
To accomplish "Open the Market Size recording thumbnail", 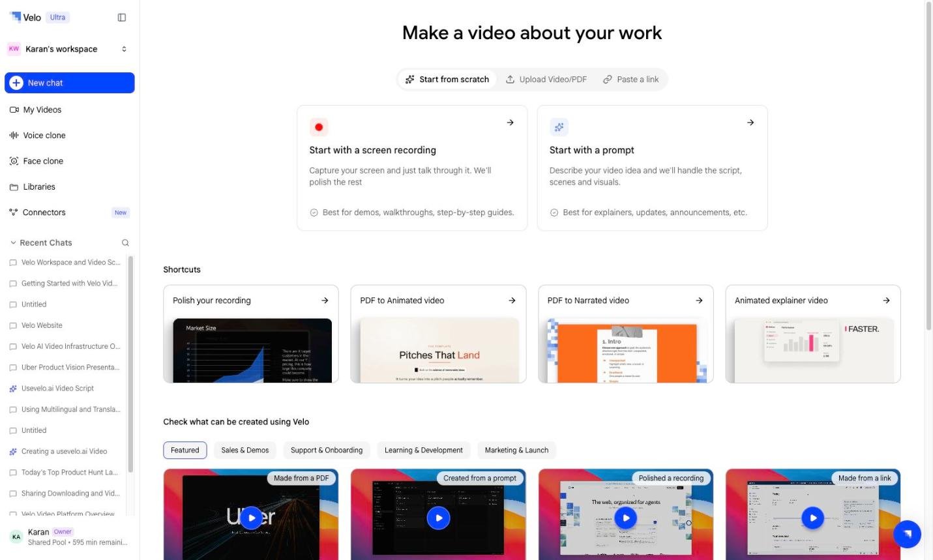I will coord(252,350).
